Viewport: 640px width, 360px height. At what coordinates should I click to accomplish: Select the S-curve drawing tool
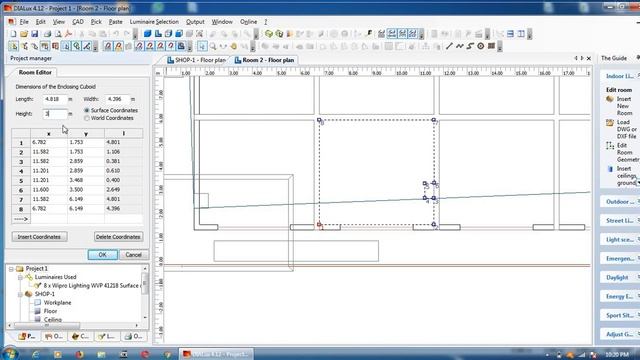[x=470, y=46]
